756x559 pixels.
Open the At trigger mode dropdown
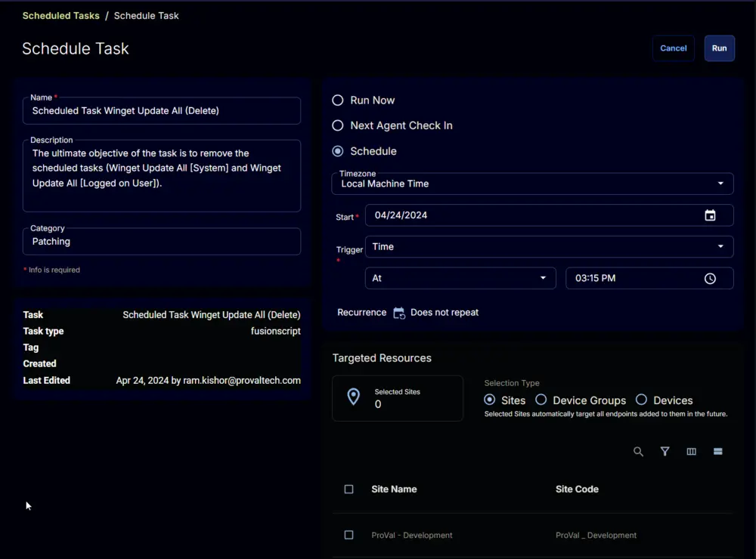(x=460, y=278)
